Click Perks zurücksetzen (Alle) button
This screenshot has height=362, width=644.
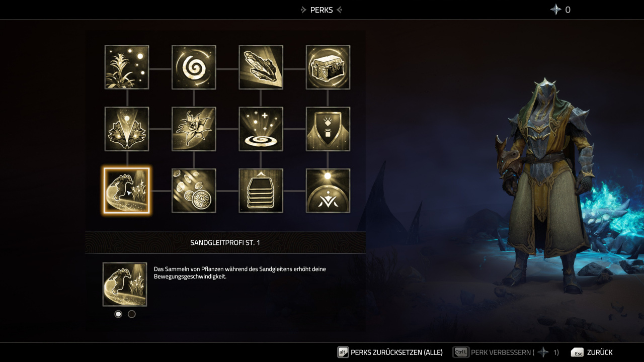point(390,352)
